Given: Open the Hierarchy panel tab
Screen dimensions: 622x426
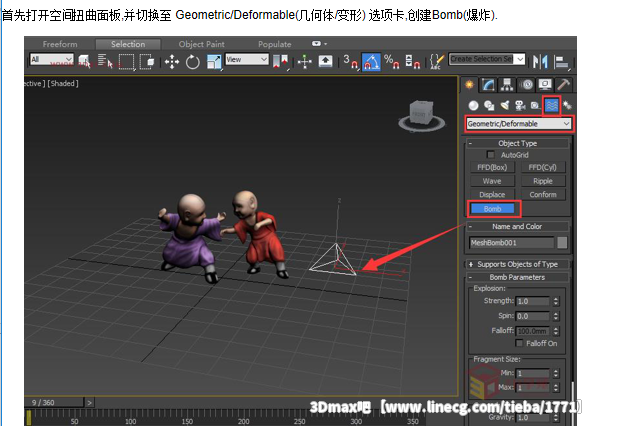Looking at the screenshot, I should pos(507,84).
